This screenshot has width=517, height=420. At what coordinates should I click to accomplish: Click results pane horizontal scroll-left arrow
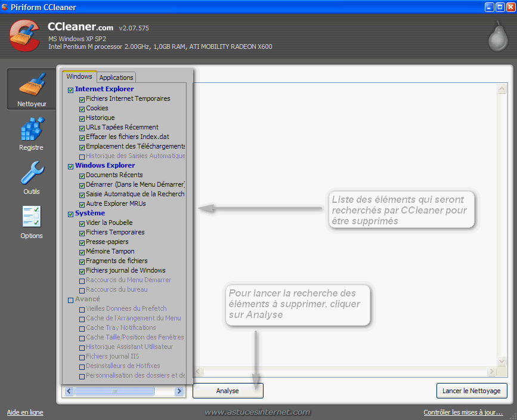point(198,372)
